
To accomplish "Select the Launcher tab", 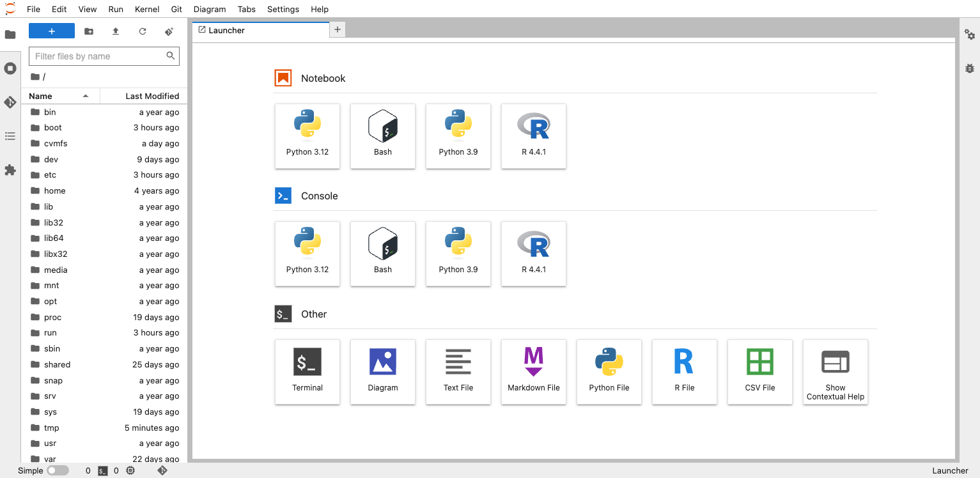I will 260,30.
